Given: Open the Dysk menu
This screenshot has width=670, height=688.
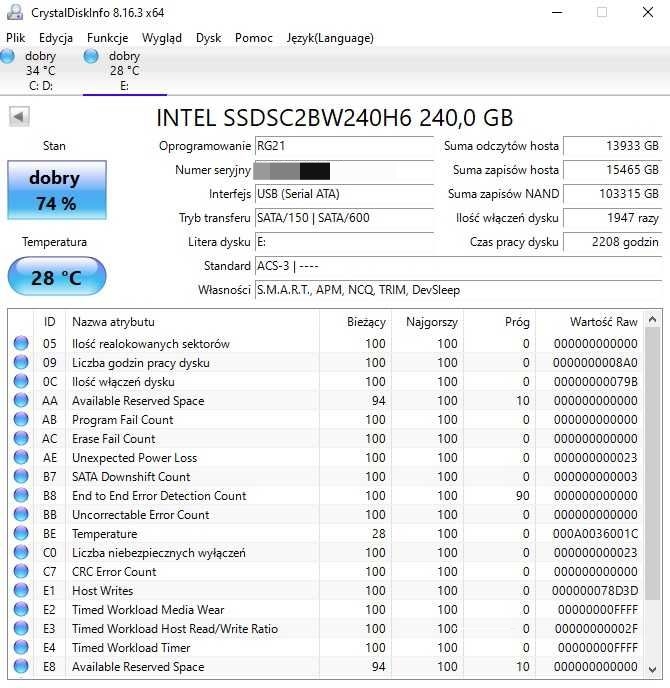Looking at the screenshot, I should coord(208,38).
